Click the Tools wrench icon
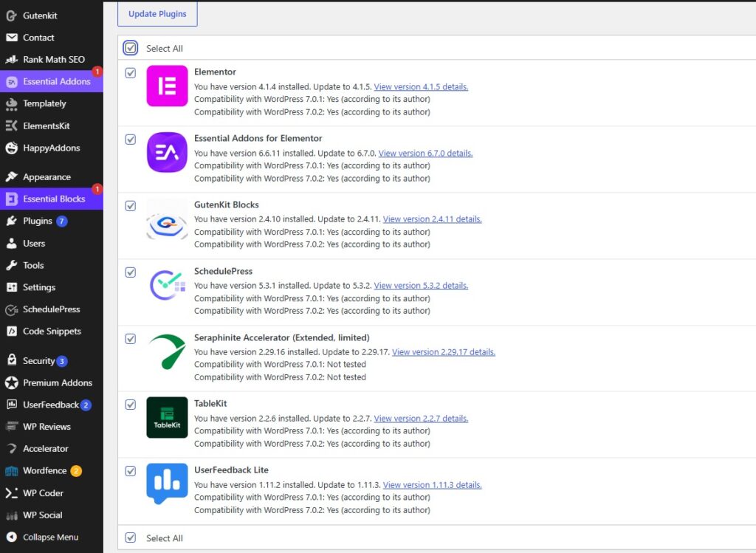 [x=12, y=265]
